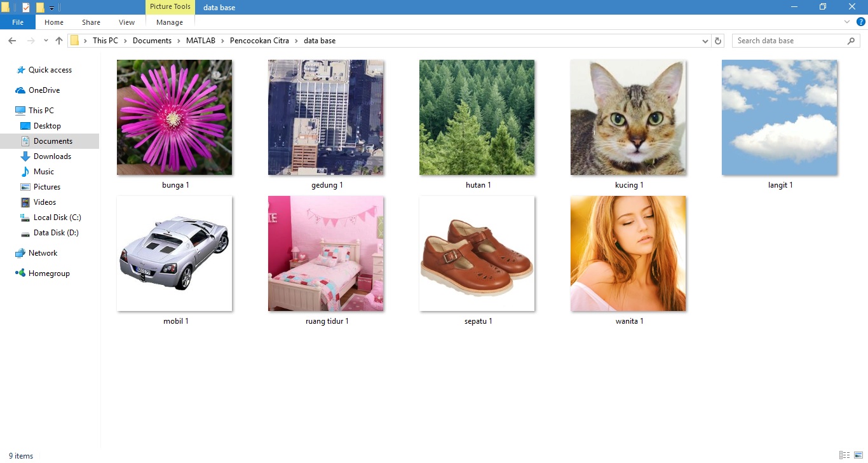Viewport: 868px width, 463px height.
Task: Open the Customize Quick Access Toolbar dropdown
Action: click(52, 8)
